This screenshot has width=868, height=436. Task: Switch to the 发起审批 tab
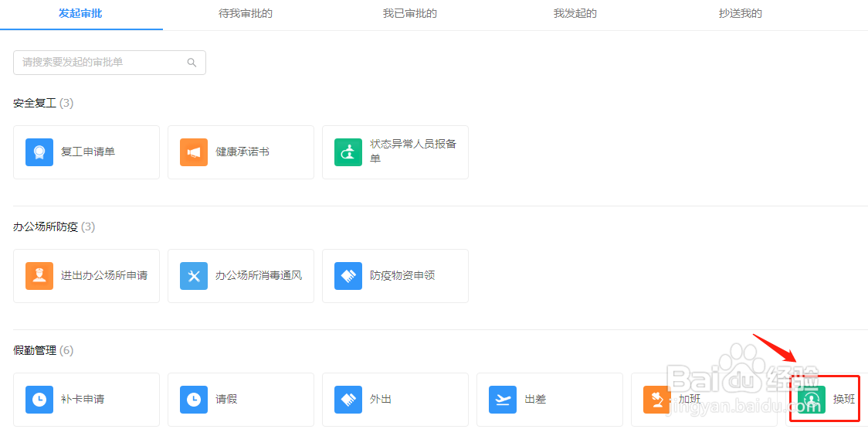pos(80,14)
